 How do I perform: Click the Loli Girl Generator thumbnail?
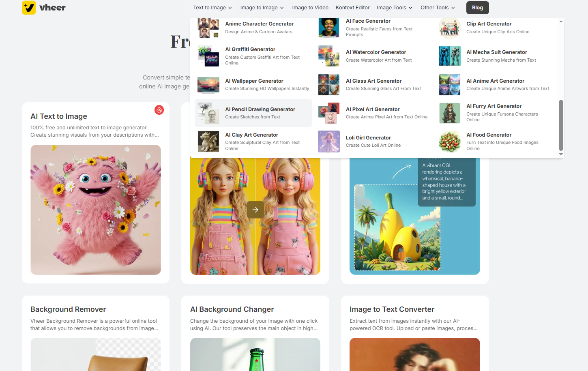tap(329, 142)
